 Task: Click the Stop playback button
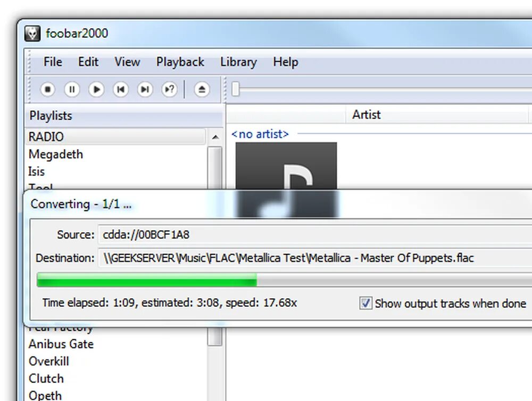tap(47, 89)
